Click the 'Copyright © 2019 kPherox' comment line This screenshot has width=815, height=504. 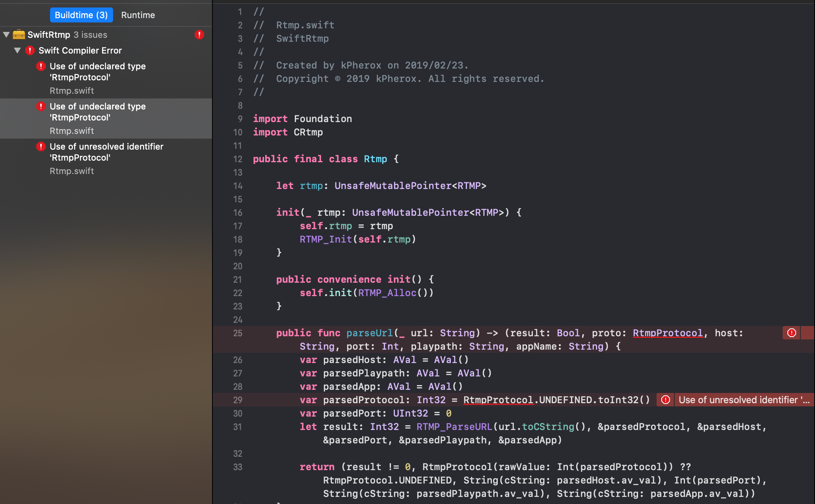click(x=398, y=79)
